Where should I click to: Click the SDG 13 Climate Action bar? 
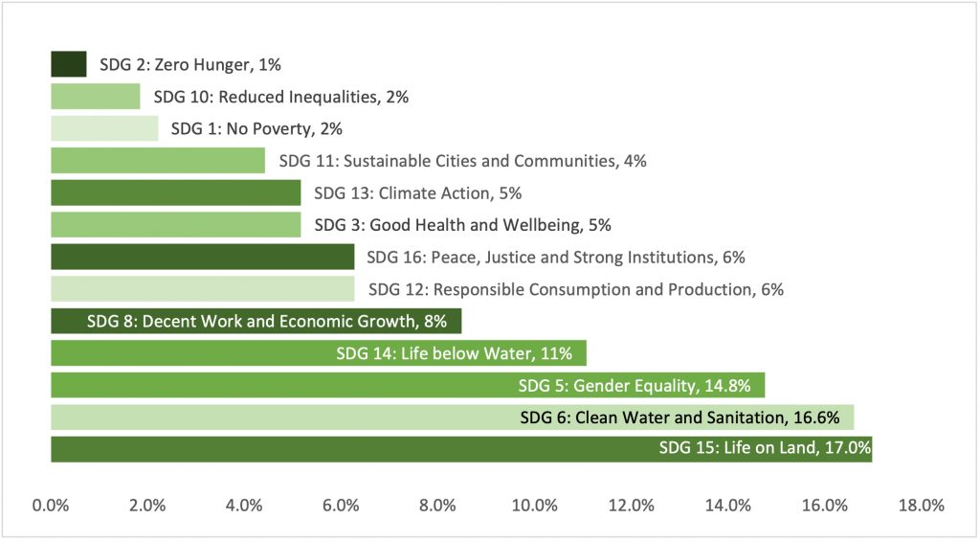click(175, 193)
